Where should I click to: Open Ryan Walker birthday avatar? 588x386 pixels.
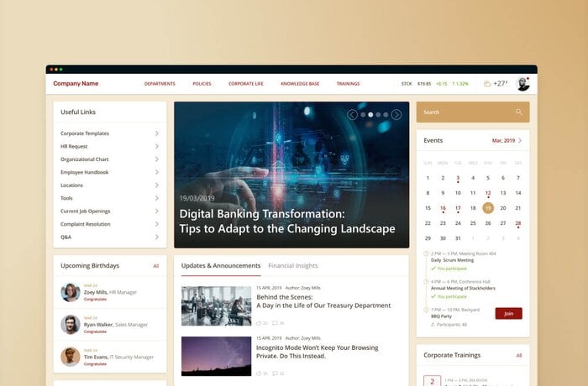(x=71, y=325)
